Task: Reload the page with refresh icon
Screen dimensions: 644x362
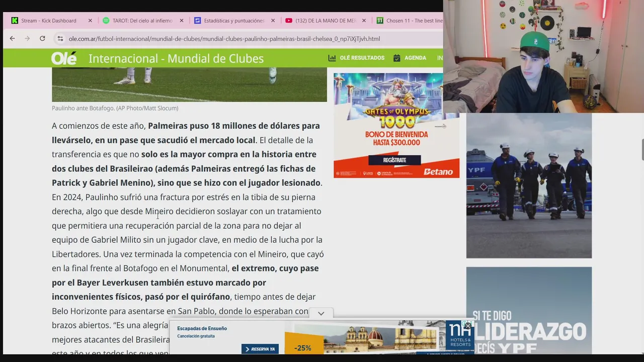Action: coord(42,39)
